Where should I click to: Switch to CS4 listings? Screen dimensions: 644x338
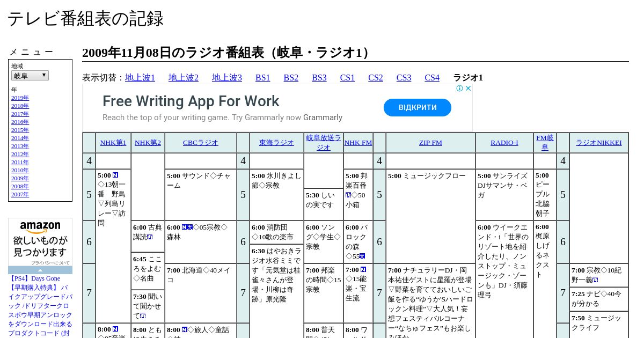point(432,78)
